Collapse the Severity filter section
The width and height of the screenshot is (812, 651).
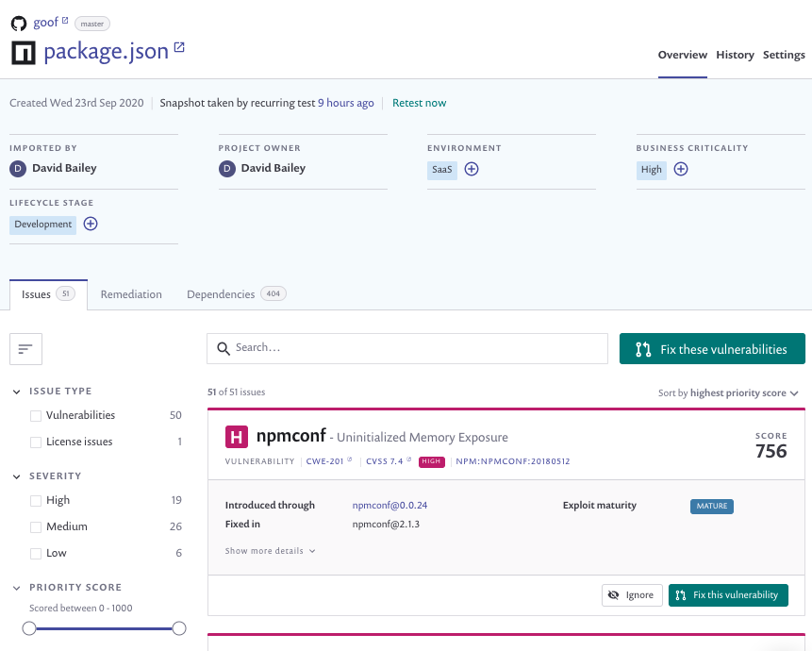coord(17,476)
